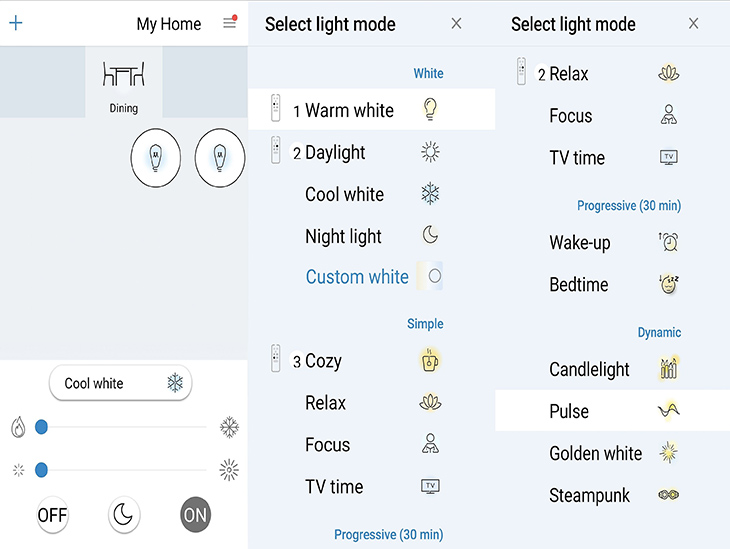730x549 pixels.
Task: Click the Relax lotus icon in right panel
Action: [x=669, y=73]
